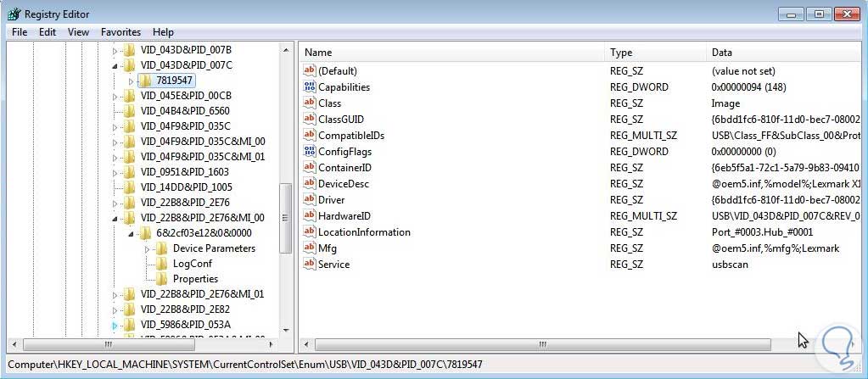The height and width of the screenshot is (379, 868).
Task: Click the LocationInformation value icon
Action: pyautogui.click(x=310, y=231)
